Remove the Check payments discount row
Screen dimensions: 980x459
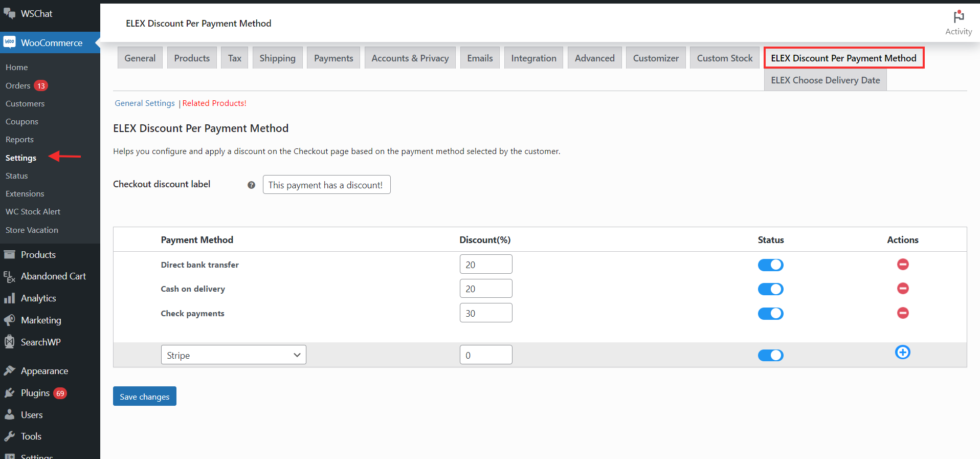[903, 313]
